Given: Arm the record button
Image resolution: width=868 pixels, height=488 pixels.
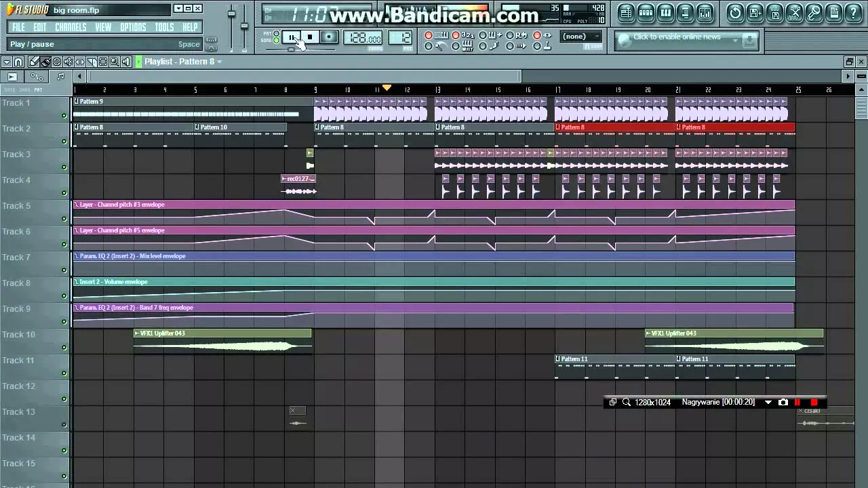Looking at the screenshot, I should pos(329,37).
